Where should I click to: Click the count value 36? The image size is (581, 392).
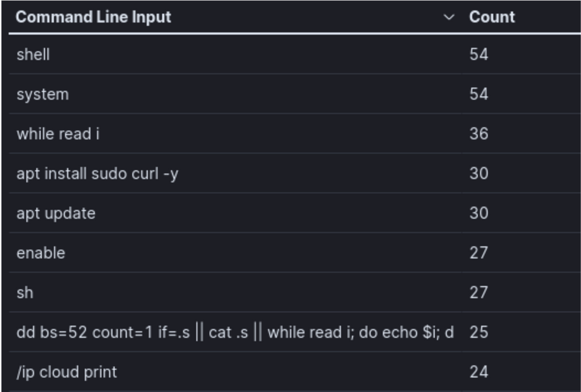(x=479, y=134)
